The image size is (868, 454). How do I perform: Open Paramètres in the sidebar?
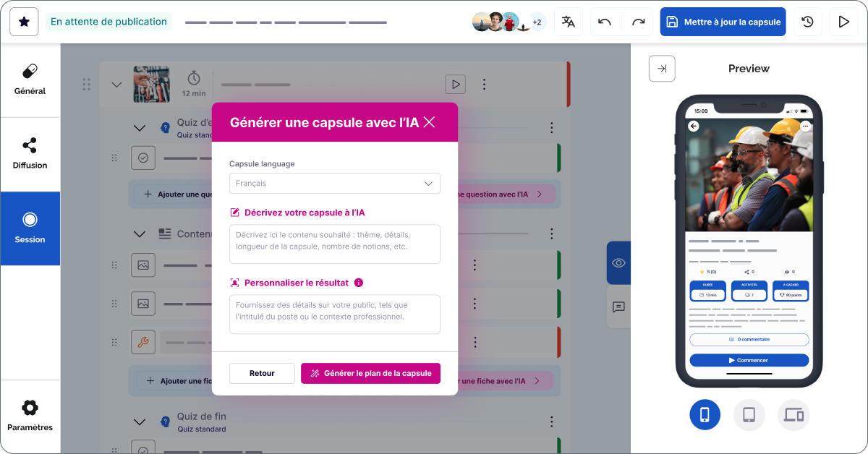[30, 416]
